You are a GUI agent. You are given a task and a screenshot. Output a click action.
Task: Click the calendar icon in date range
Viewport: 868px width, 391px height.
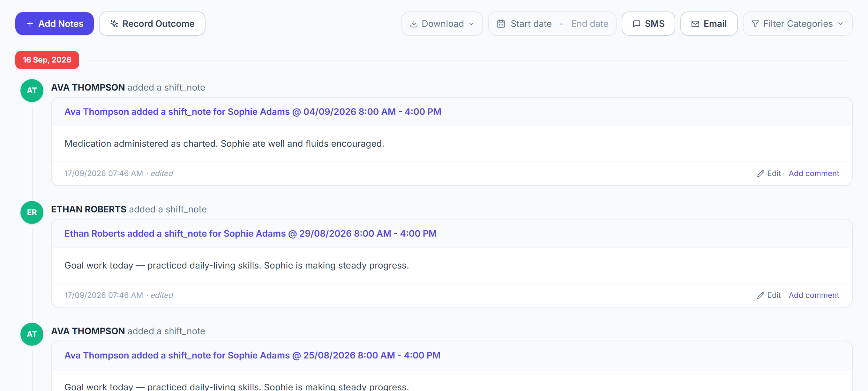click(501, 24)
